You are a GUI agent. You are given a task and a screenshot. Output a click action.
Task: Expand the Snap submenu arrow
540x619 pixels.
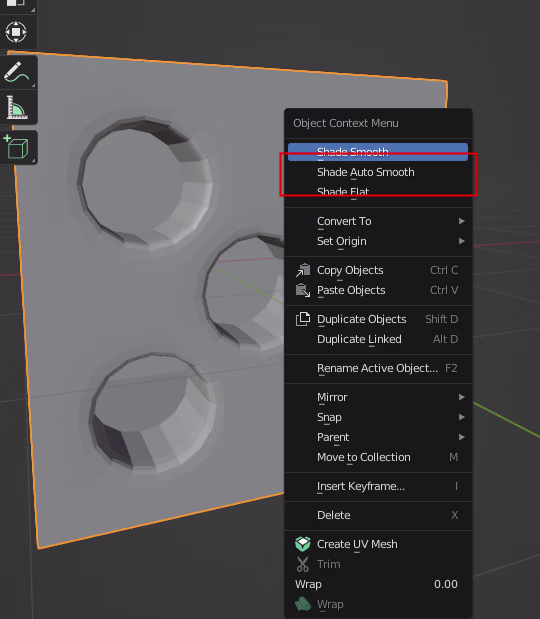coord(461,417)
